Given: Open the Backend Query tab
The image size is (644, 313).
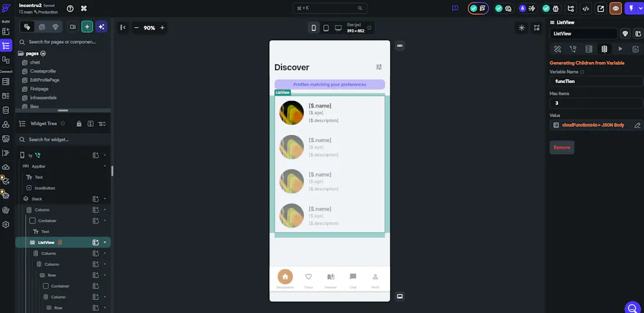Looking at the screenshot, I should pyautogui.click(x=589, y=49).
